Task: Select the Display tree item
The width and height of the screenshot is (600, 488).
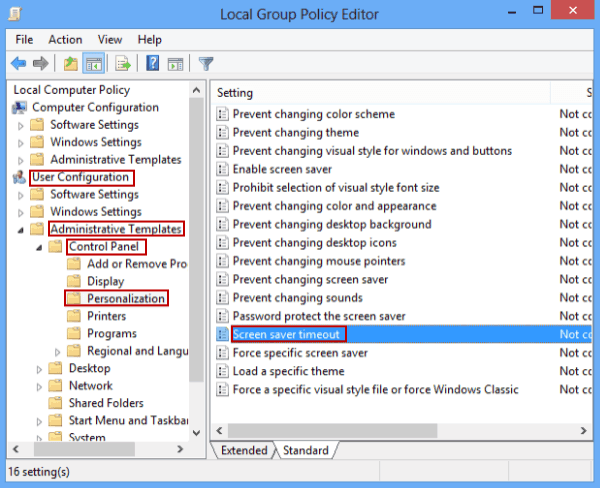Action: coord(106,281)
